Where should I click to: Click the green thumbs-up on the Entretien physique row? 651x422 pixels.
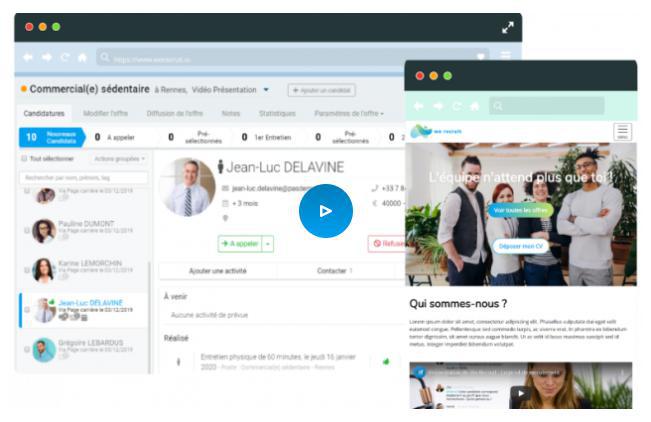(386, 362)
